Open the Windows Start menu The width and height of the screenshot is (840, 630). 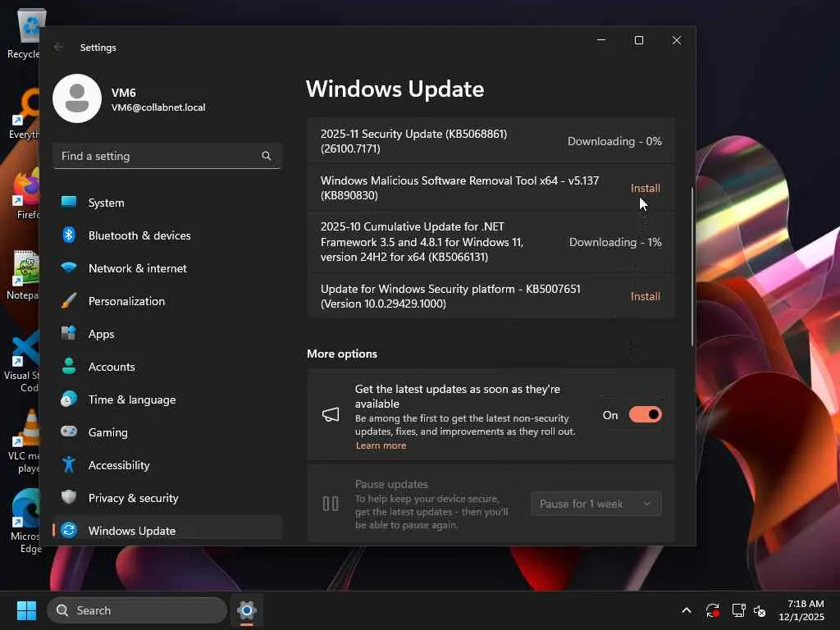coord(26,610)
